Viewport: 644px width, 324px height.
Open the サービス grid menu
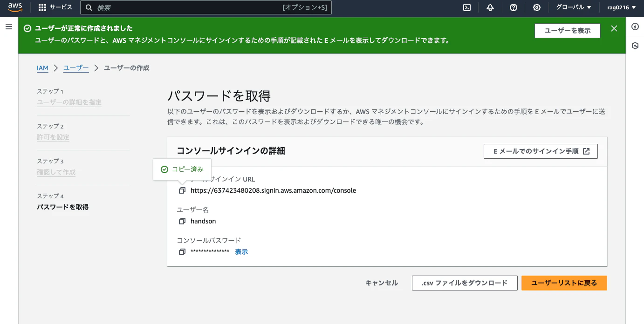pos(55,7)
